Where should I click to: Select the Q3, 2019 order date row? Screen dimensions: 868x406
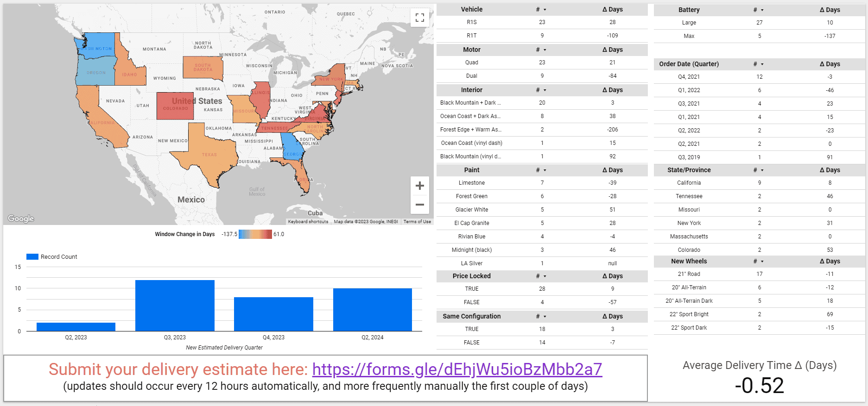tap(760, 157)
